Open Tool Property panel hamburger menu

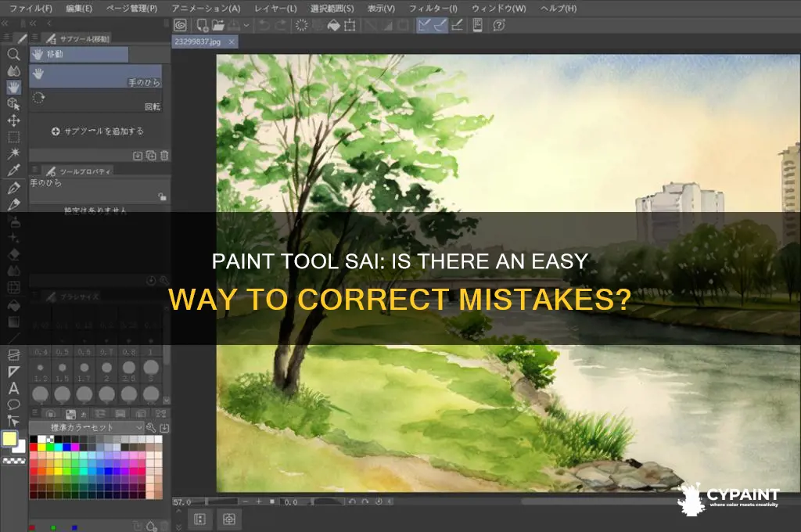(34, 170)
